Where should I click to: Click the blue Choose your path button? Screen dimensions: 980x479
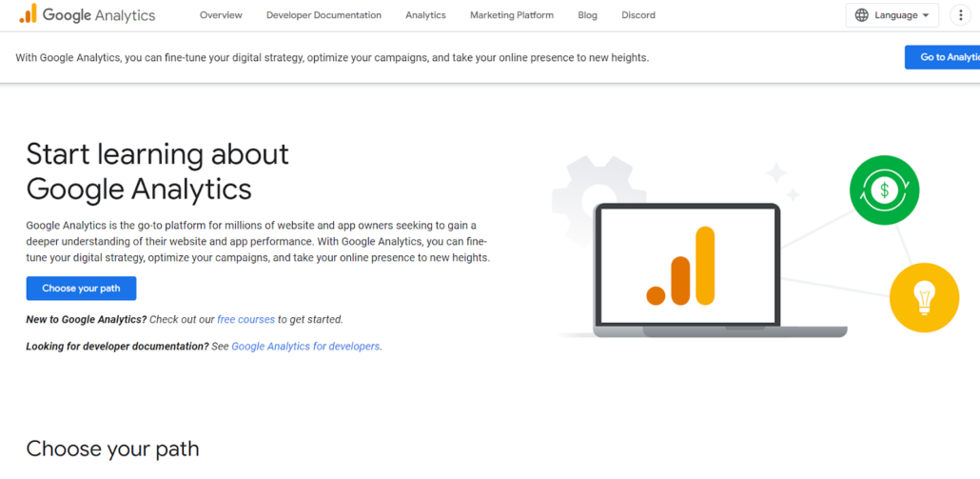(x=81, y=289)
